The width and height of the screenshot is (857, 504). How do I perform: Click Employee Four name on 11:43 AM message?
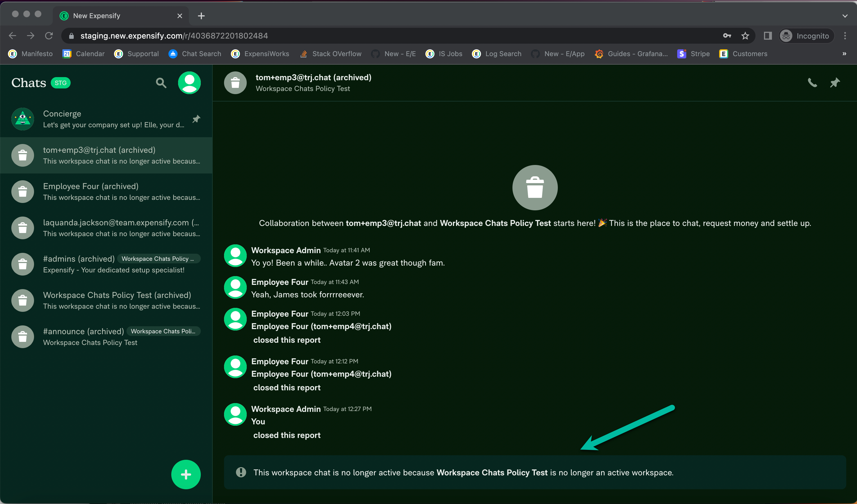coord(280,282)
